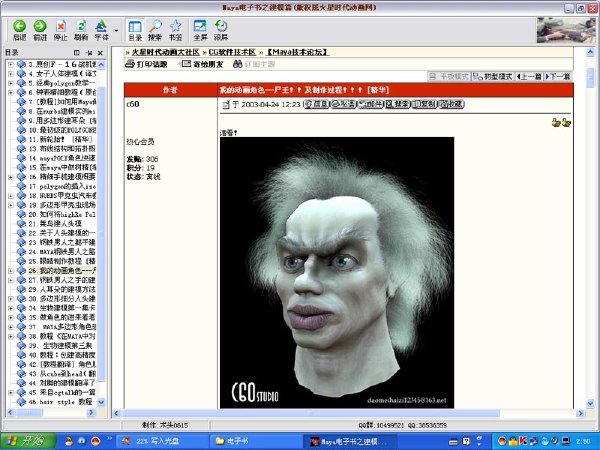Switch to 平板模式 flat view mode
600x450 pixels.
[x=449, y=77]
